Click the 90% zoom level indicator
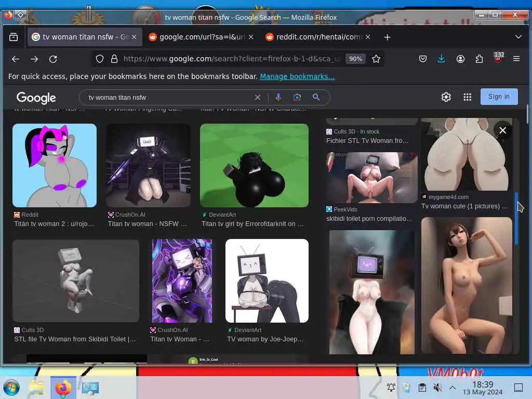532x399 pixels. [x=355, y=59]
